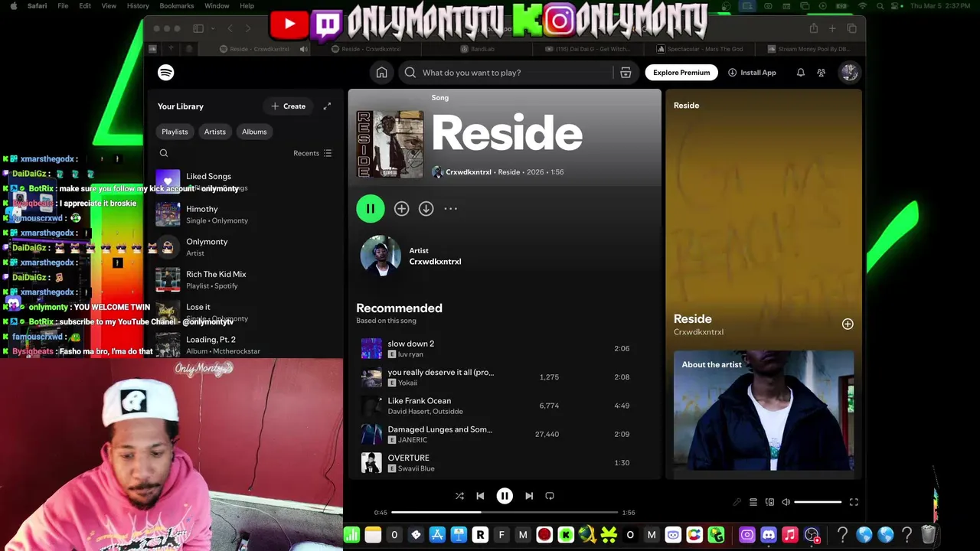Viewport: 980px width, 551px height.
Task: Open the File menu
Action: coord(63,5)
